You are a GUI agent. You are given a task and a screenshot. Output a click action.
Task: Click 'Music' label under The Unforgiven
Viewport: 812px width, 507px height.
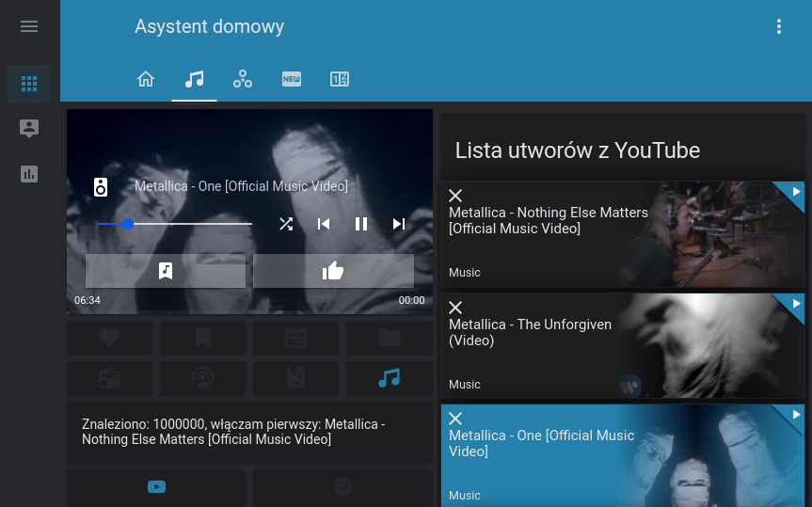point(465,385)
